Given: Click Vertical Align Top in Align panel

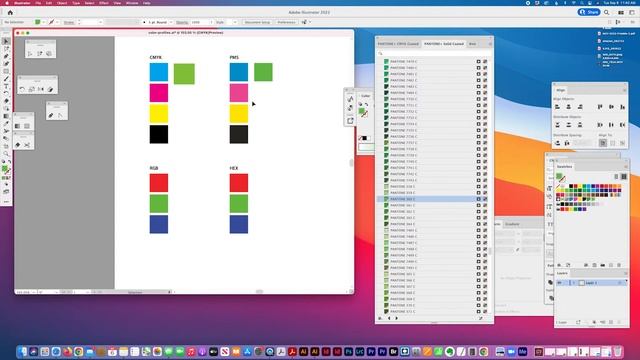Looking at the screenshot, I should click(600, 107).
